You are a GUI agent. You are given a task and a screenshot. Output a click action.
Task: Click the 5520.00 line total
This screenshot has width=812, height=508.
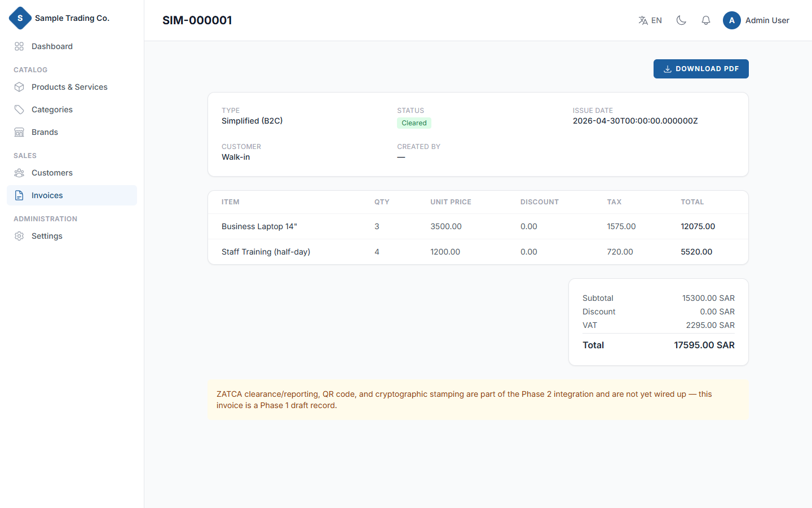point(696,252)
